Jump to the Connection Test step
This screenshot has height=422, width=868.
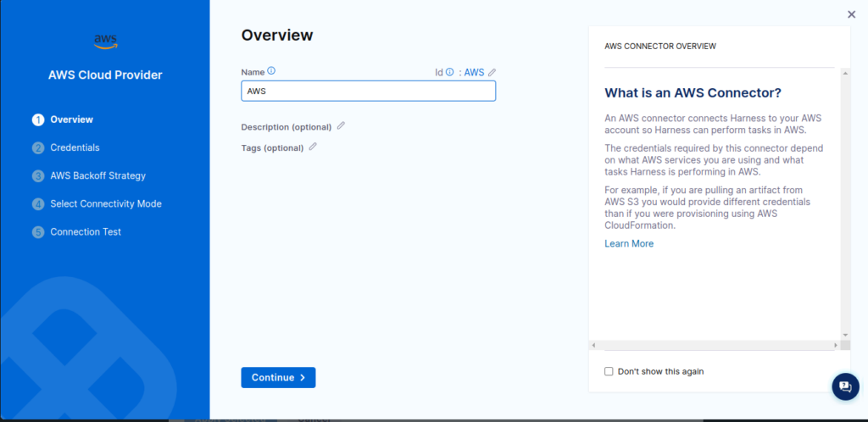click(x=85, y=231)
